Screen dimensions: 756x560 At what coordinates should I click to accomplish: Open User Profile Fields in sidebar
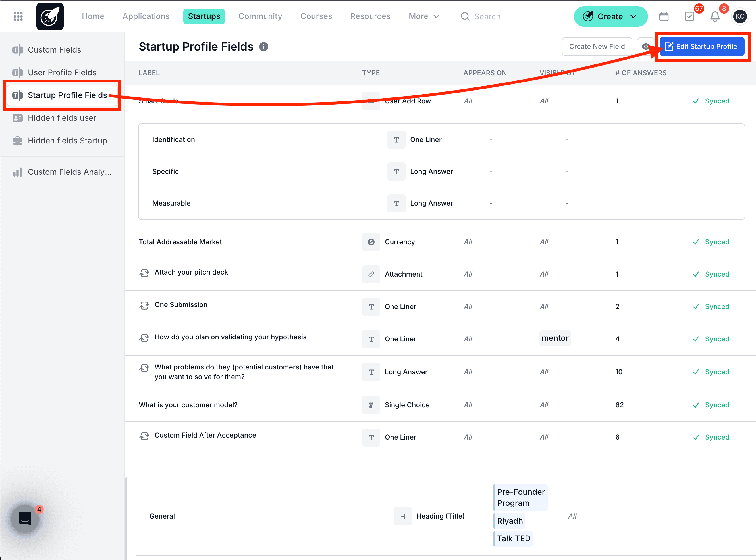click(62, 72)
